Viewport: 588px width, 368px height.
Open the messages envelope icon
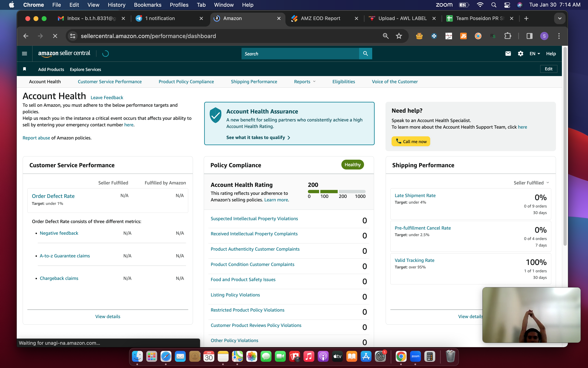pos(508,54)
